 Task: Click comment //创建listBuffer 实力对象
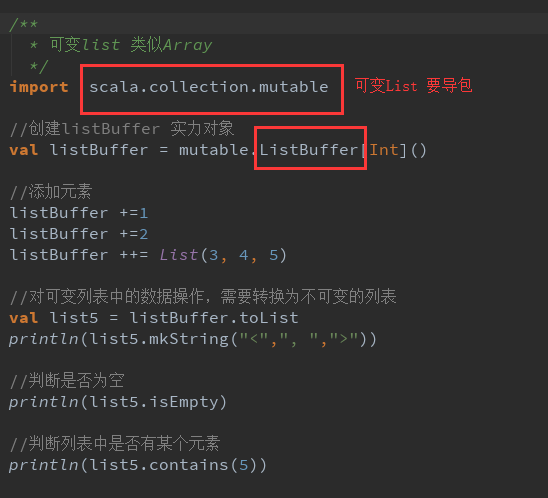[122, 129]
